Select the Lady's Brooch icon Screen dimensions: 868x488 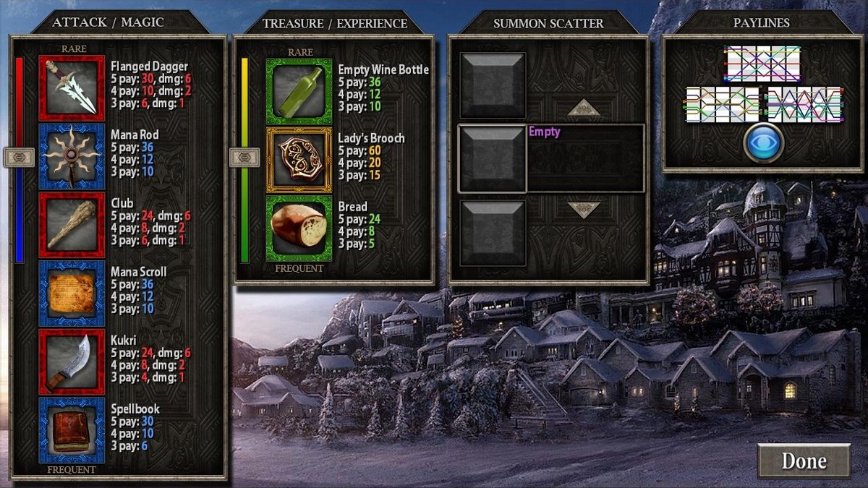299,160
